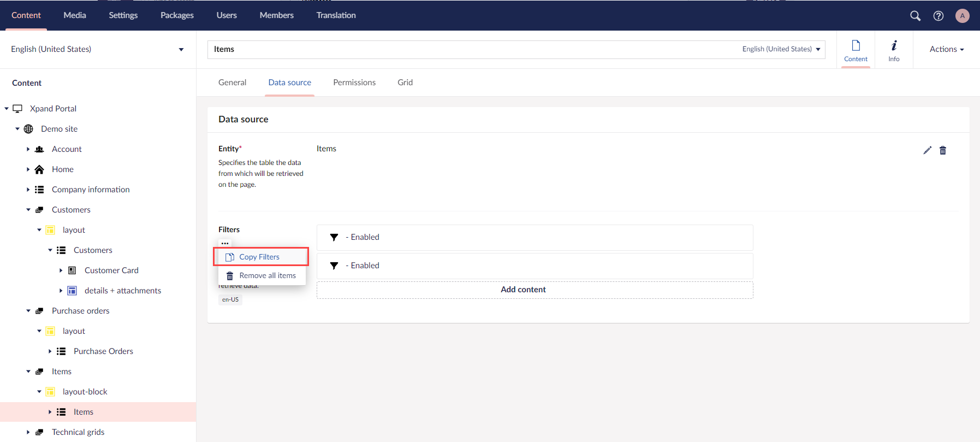Open the user avatar menu

tap(962, 16)
